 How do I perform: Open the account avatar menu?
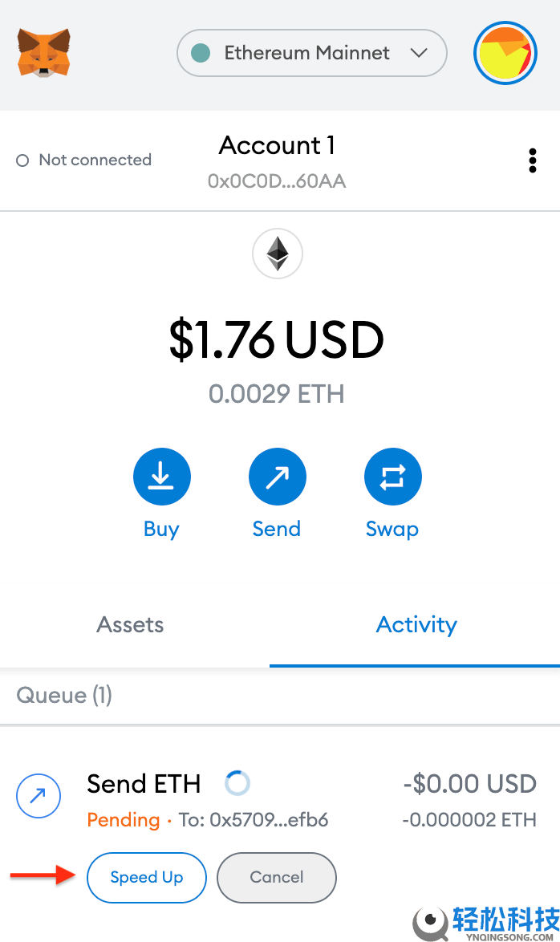click(x=505, y=54)
